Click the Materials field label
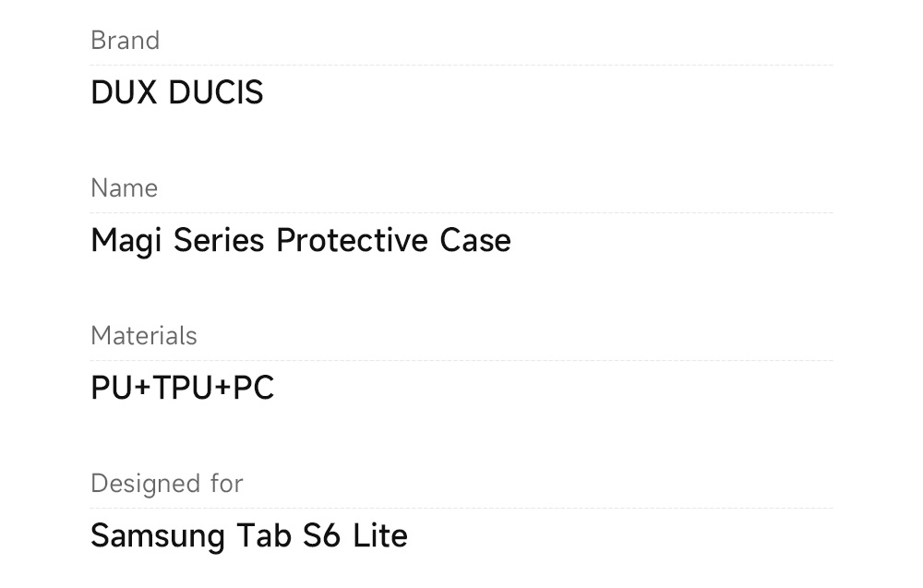This screenshot has height=588, width=923. tap(143, 336)
